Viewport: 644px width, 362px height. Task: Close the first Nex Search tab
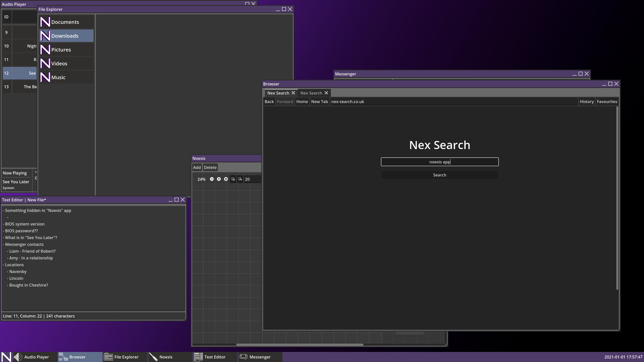pos(293,93)
